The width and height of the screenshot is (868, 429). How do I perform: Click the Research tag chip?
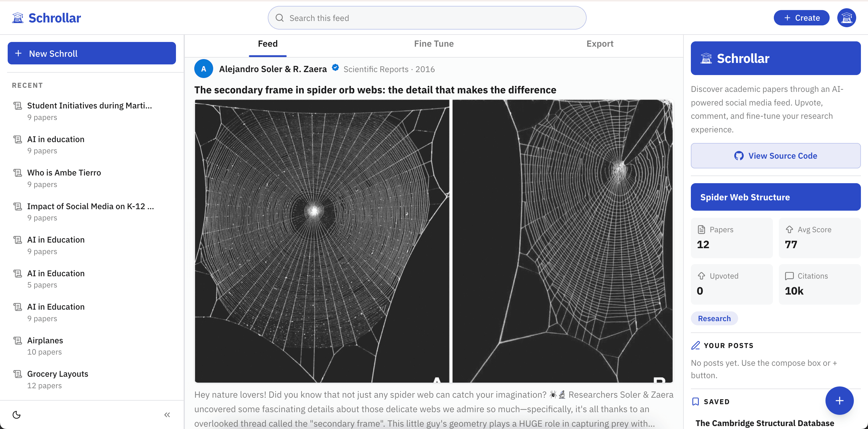[714, 318]
